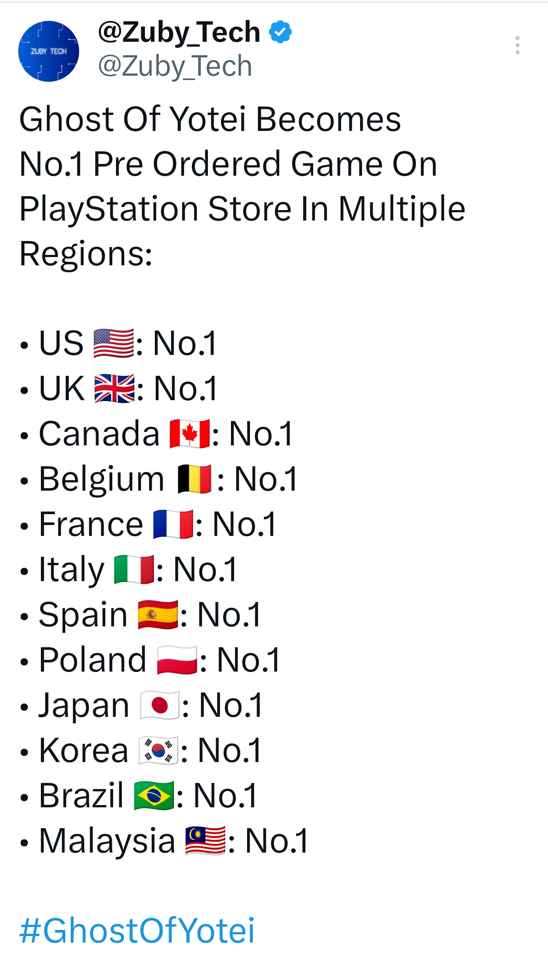The height and width of the screenshot is (980, 548).
Task: Click the Italy flag emoji
Action: point(134,569)
